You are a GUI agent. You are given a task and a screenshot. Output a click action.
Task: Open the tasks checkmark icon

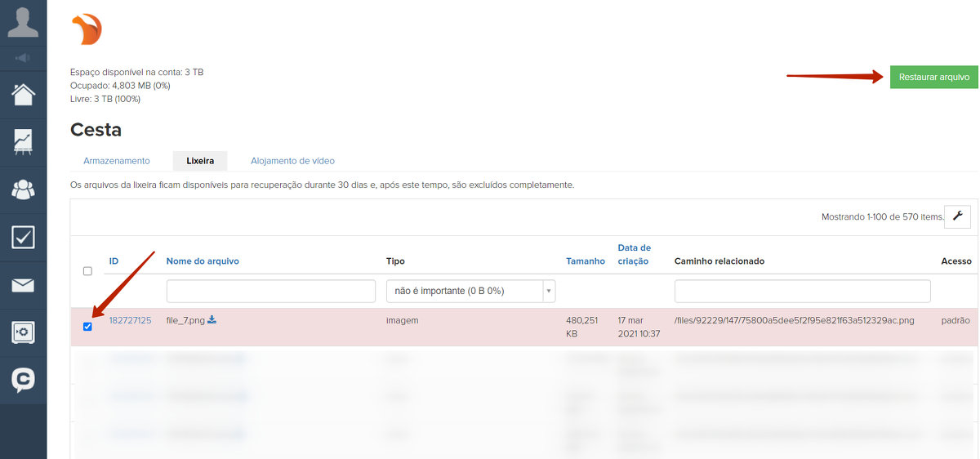pos(23,238)
